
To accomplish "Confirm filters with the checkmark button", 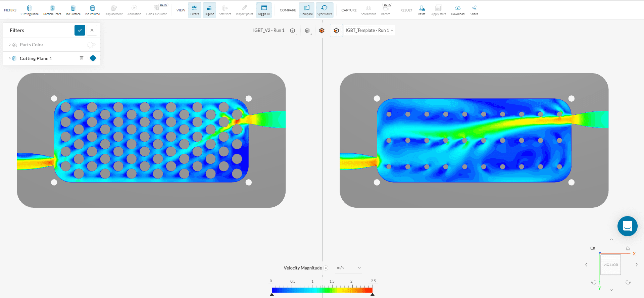I will [80, 30].
